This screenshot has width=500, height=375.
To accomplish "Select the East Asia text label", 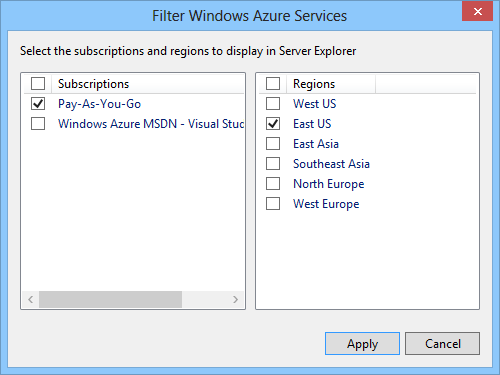I will coord(316,144).
